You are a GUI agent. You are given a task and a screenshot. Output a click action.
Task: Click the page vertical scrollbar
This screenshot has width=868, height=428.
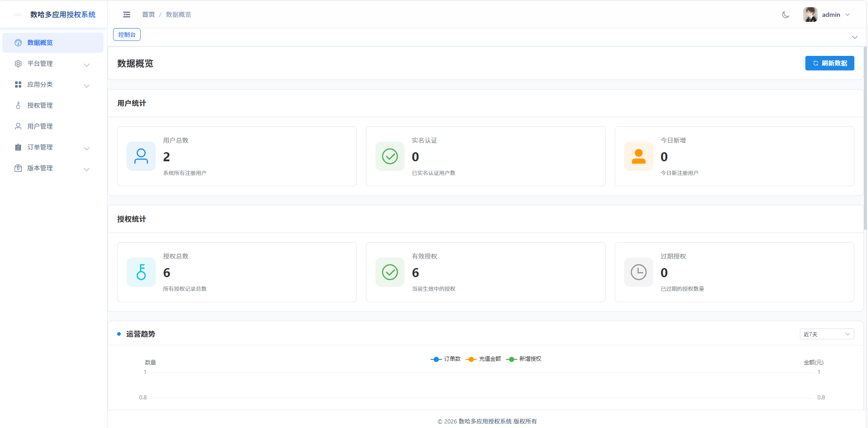tap(865, 138)
